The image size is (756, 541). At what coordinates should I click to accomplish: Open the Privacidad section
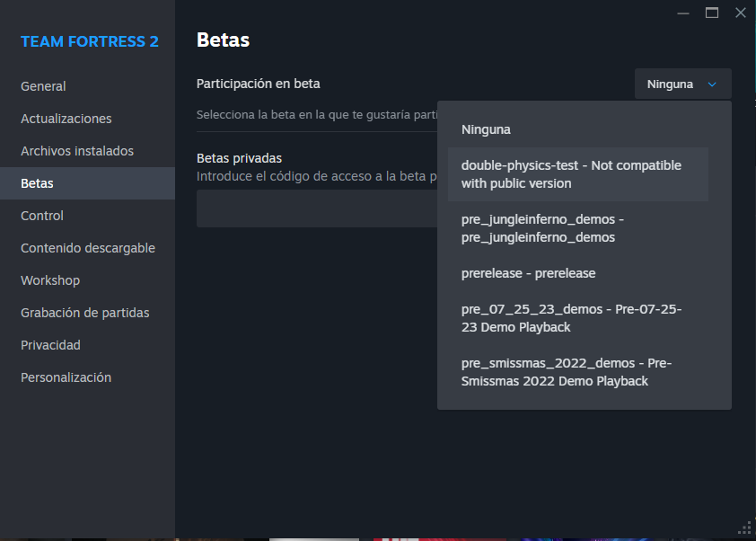tap(50, 345)
